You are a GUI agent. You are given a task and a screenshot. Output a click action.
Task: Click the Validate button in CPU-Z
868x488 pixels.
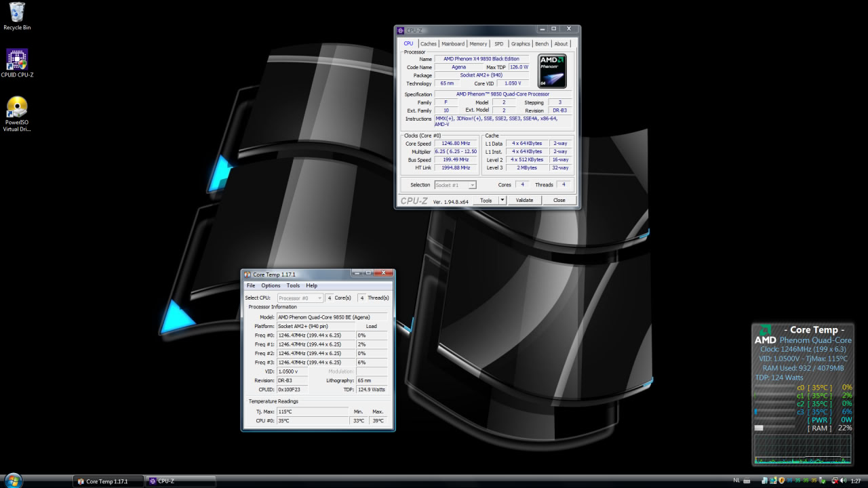[x=524, y=201]
